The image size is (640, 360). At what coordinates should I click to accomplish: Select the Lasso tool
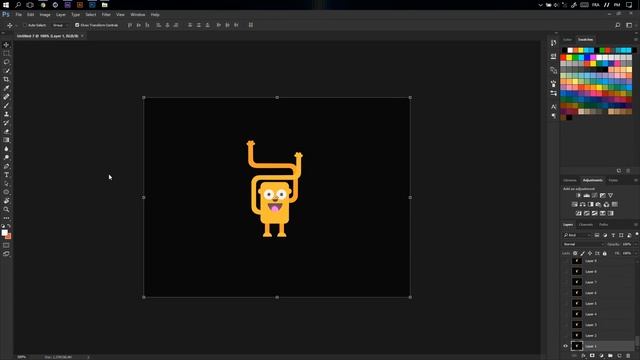(6, 62)
